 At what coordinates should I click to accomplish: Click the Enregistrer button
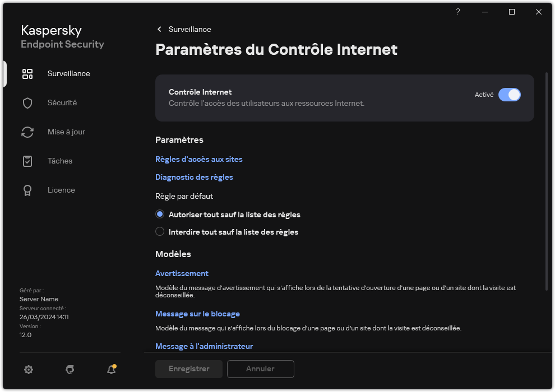[x=188, y=369]
